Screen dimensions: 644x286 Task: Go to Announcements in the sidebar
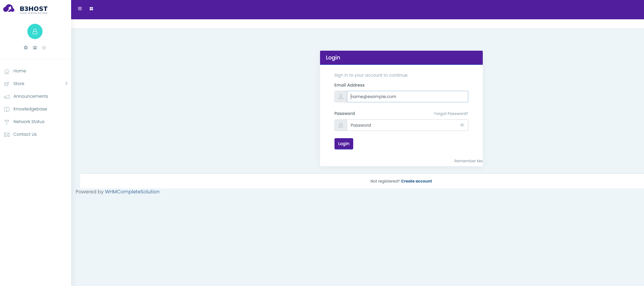pyautogui.click(x=30, y=96)
